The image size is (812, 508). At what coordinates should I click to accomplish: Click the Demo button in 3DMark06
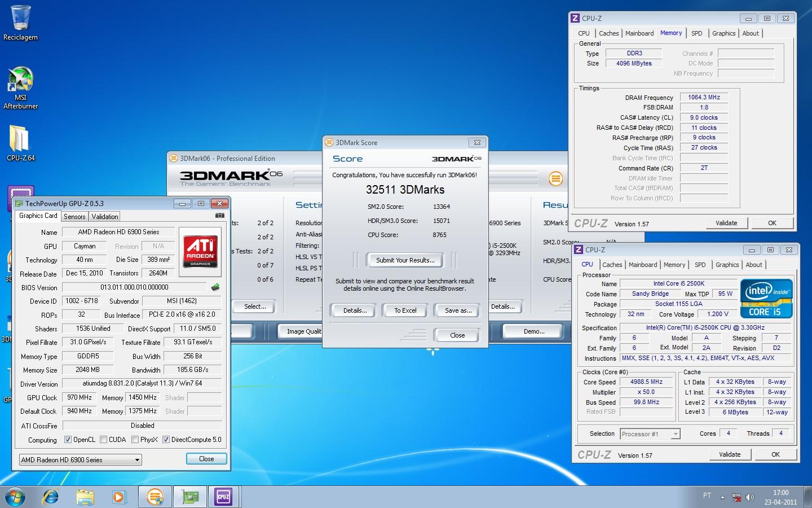pyautogui.click(x=534, y=331)
